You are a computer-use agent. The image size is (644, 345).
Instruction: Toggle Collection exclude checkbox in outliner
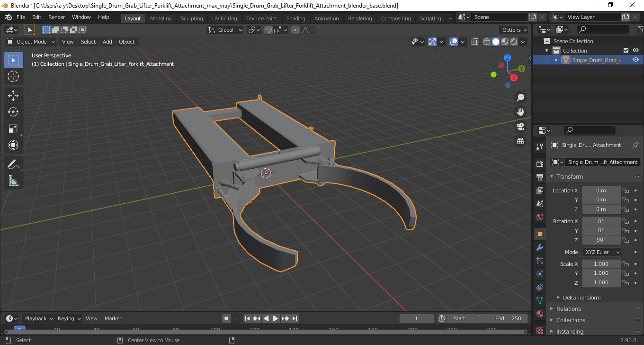626,50
